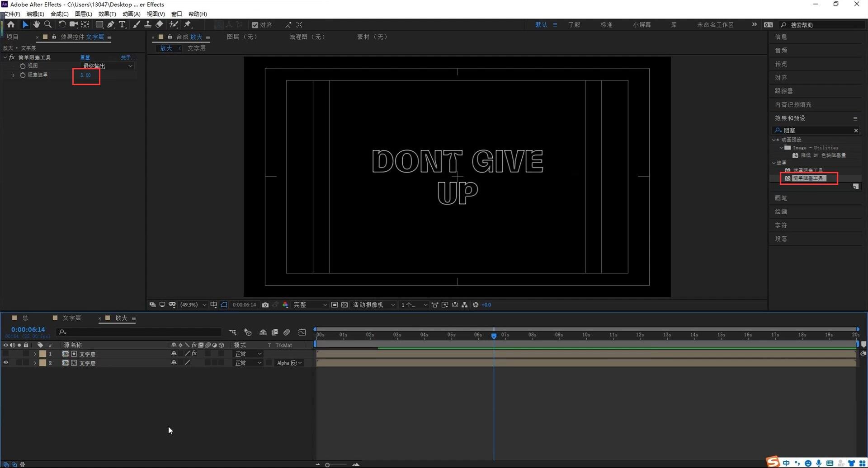
Task: Toggle the 对齐 snapping checkbox
Action: click(255, 25)
